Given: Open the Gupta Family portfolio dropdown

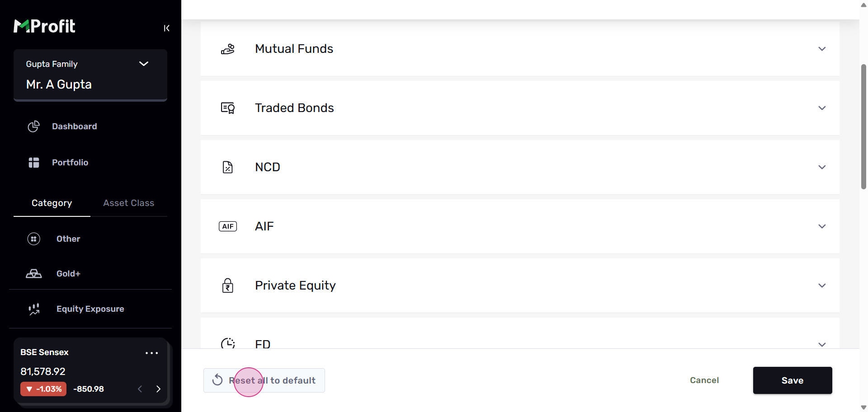Looking at the screenshot, I should (144, 64).
